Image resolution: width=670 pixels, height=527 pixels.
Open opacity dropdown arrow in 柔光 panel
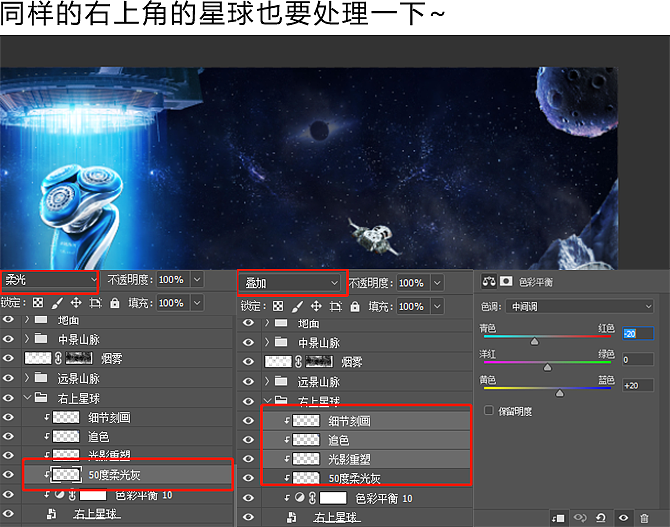[x=197, y=280]
